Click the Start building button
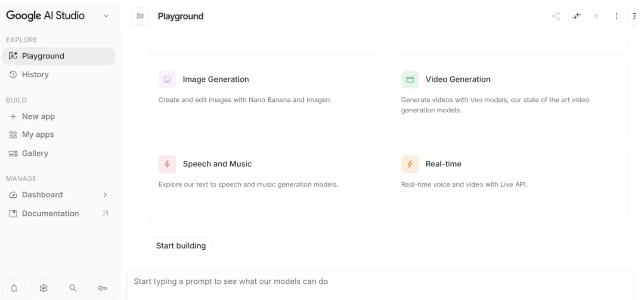The width and height of the screenshot is (644, 300). point(181,246)
